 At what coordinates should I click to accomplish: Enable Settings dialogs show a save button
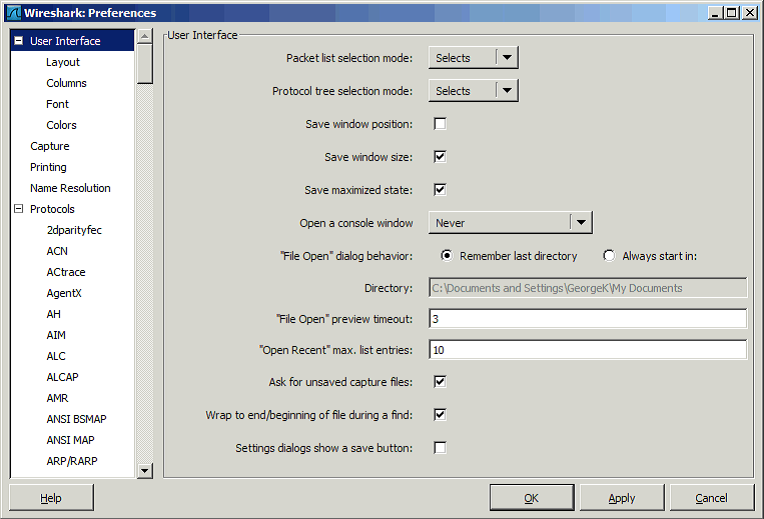click(440, 447)
